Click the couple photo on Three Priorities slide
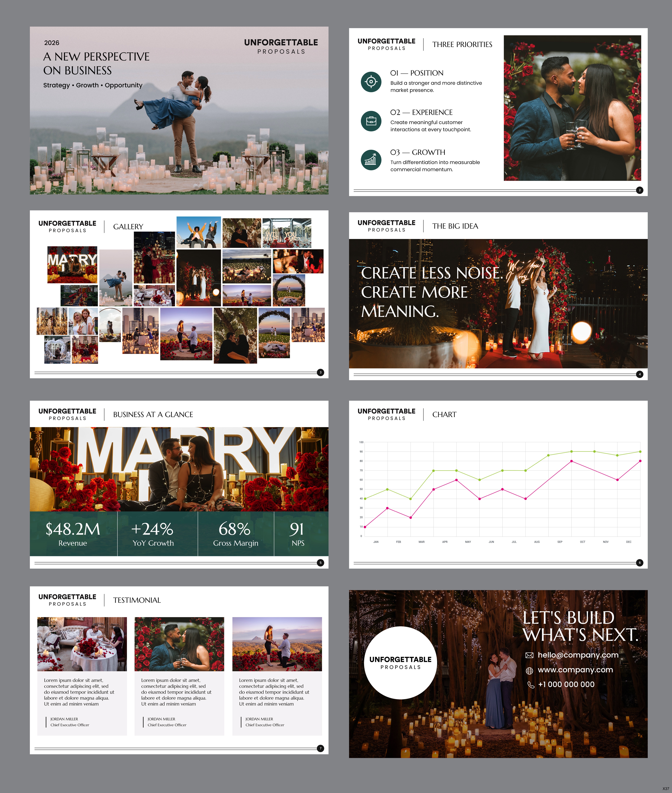 pyautogui.click(x=572, y=108)
